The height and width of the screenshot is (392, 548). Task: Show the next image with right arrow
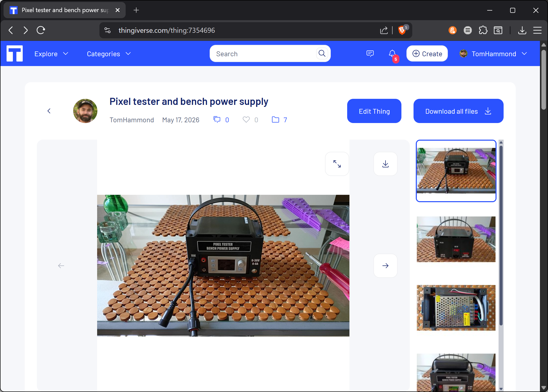pos(386,266)
